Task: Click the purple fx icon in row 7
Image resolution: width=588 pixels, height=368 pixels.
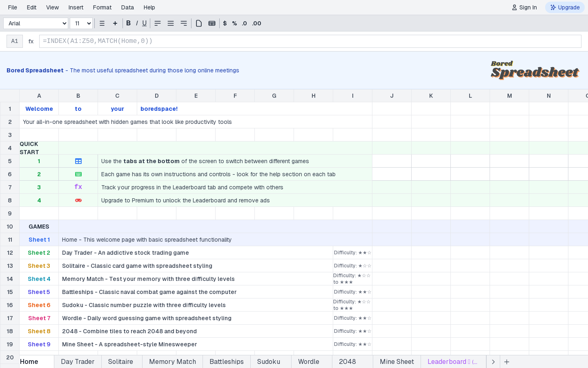Action: [78, 187]
